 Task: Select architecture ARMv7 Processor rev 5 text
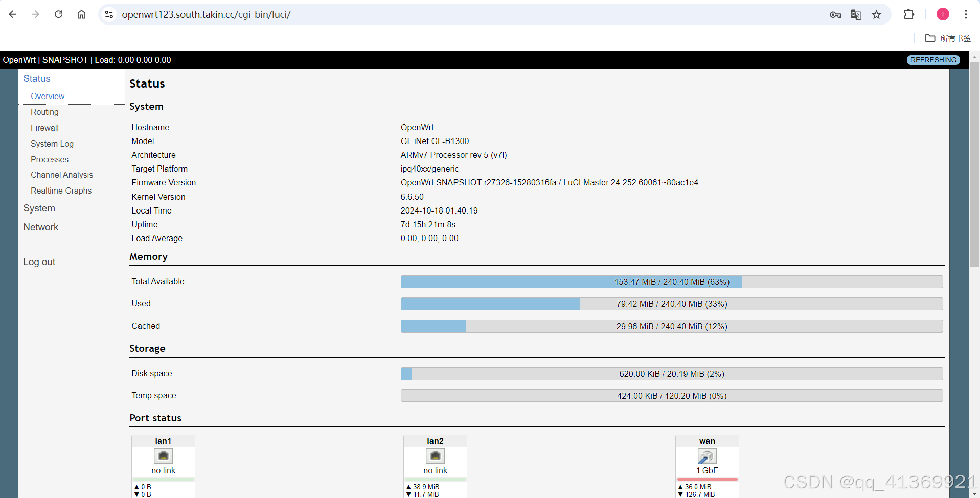point(454,155)
